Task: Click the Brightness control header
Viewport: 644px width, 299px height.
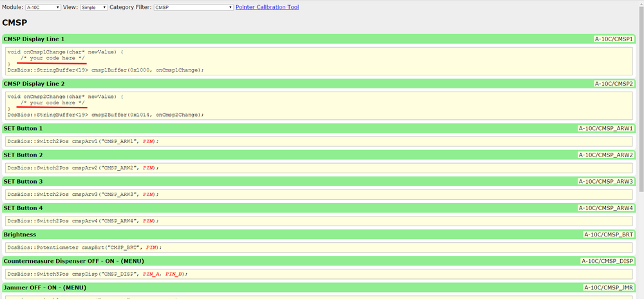Action: 319,234
